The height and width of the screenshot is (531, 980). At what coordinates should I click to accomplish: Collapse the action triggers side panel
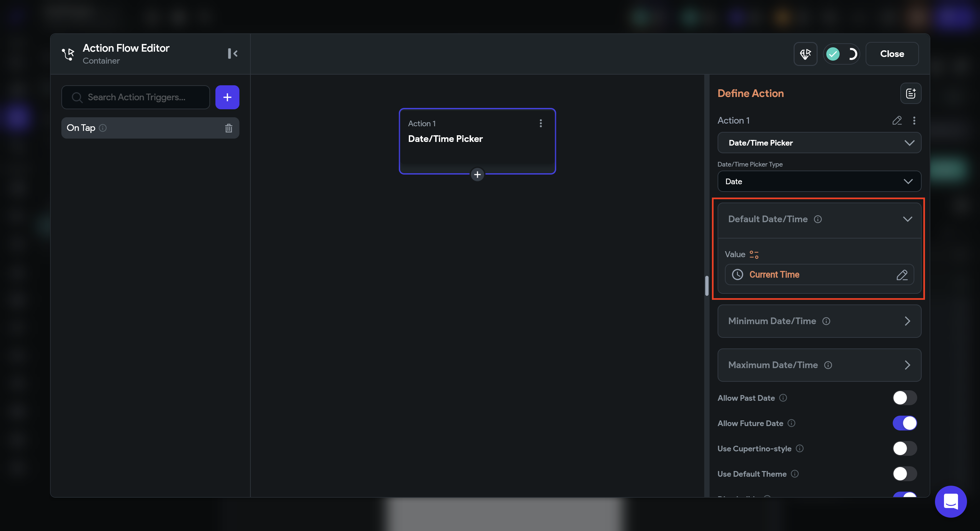point(232,54)
